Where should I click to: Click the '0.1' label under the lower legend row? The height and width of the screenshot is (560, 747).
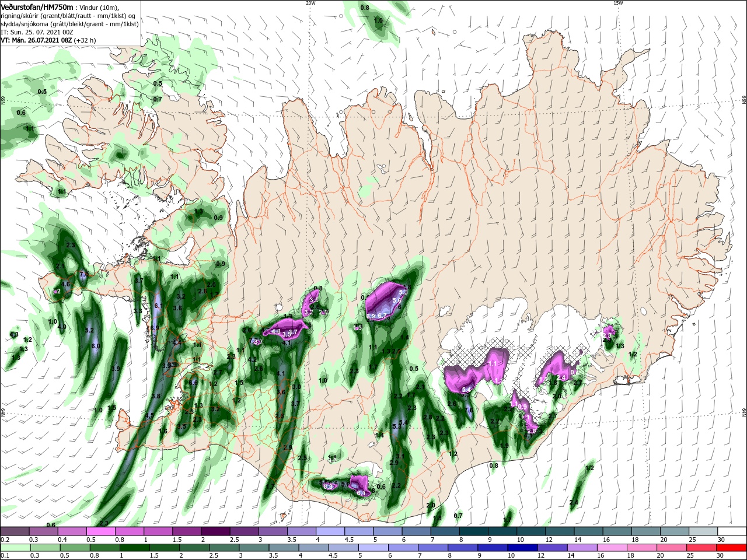click(x=5, y=556)
